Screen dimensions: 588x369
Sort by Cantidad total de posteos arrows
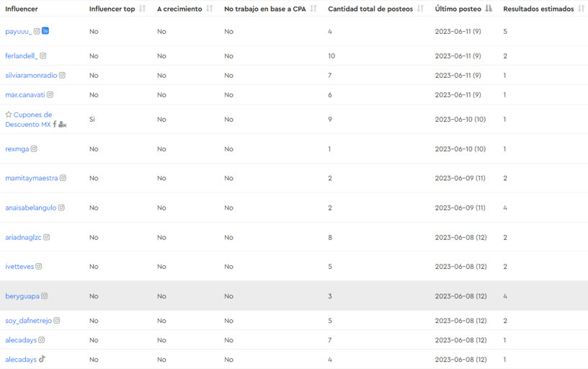pos(420,8)
